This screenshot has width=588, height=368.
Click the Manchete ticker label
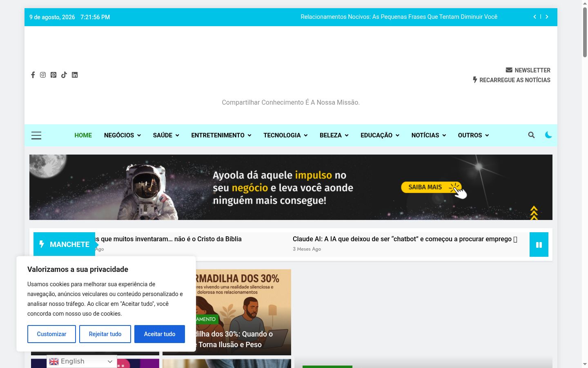coord(65,245)
